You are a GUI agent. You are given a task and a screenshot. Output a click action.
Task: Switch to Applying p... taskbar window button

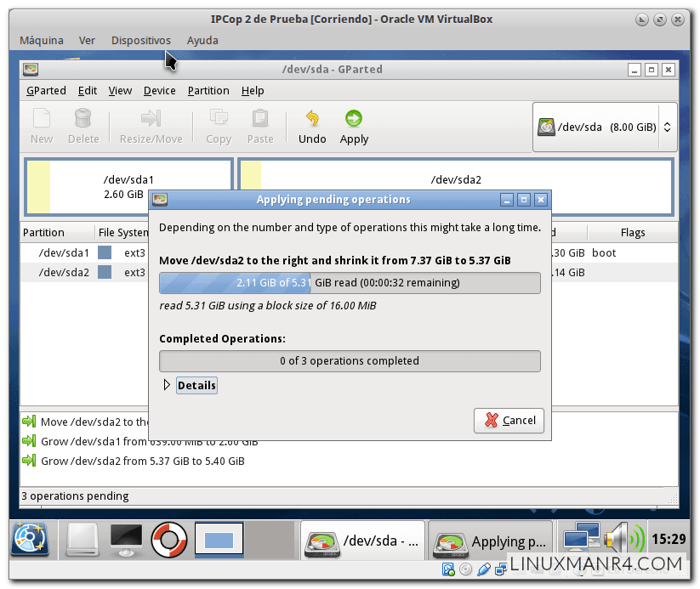(x=490, y=541)
